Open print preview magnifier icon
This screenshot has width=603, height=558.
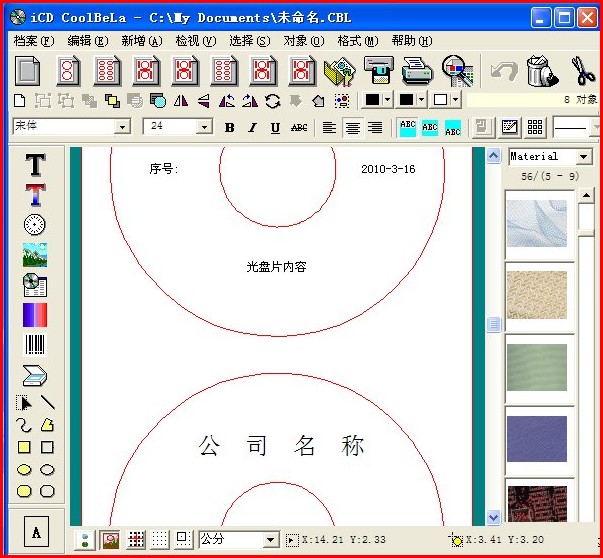458,71
